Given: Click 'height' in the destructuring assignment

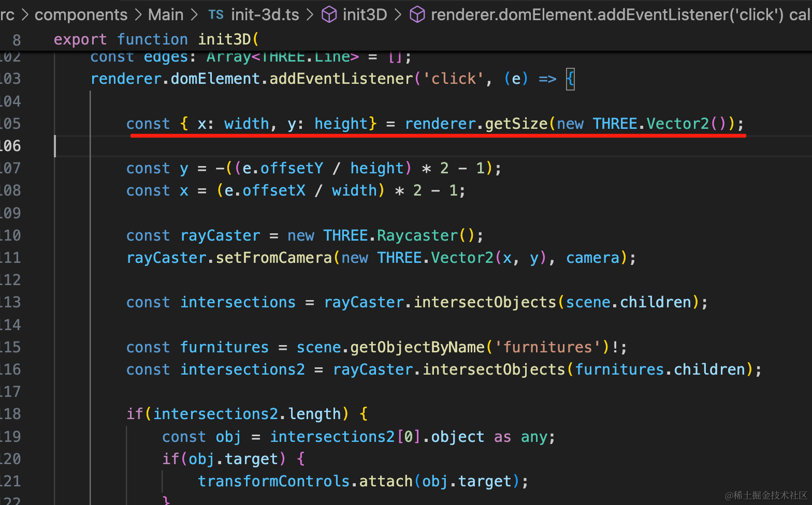Looking at the screenshot, I should [x=341, y=124].
